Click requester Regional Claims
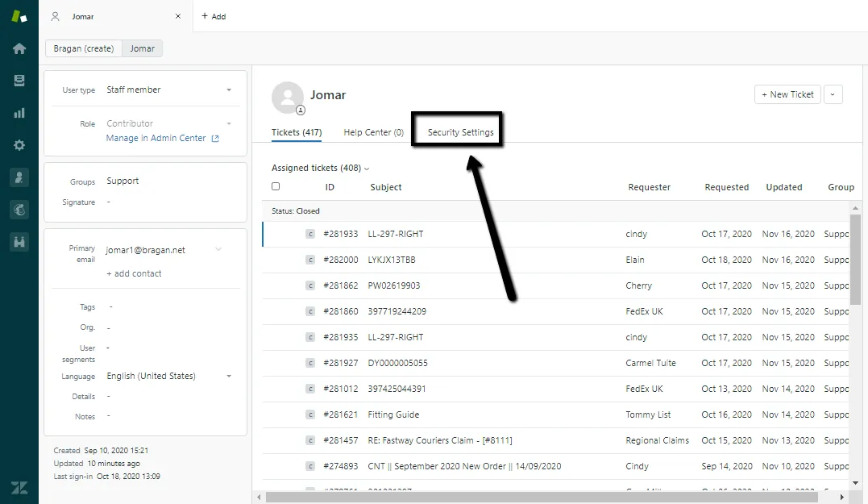The width and height of the screenshot is (868, 504). [657, 440]
